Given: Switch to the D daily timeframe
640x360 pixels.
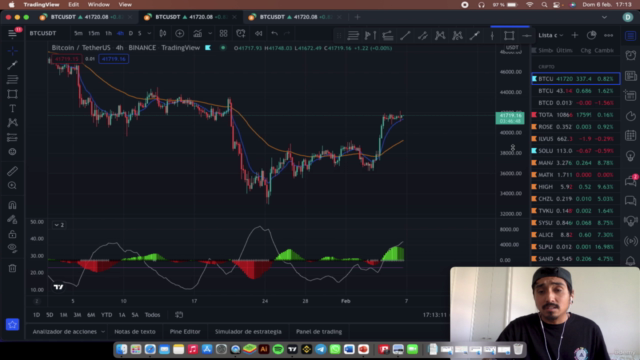Looking at the screenshot, I should 131,33.
